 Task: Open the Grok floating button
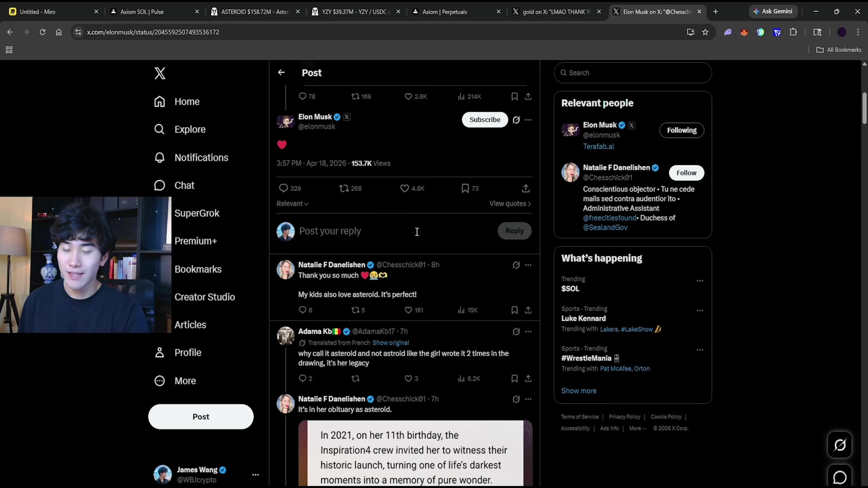pos(840,445)
